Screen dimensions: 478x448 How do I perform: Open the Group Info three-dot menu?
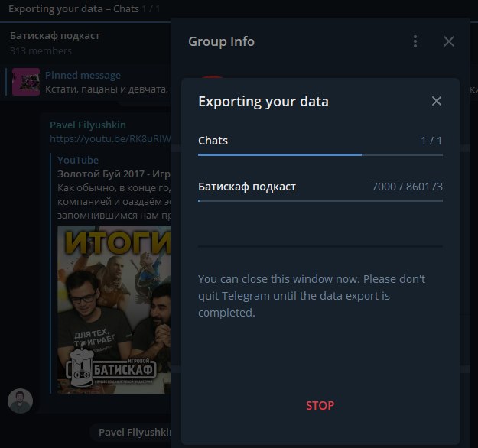pyautogui.click(x=415, y=41)
